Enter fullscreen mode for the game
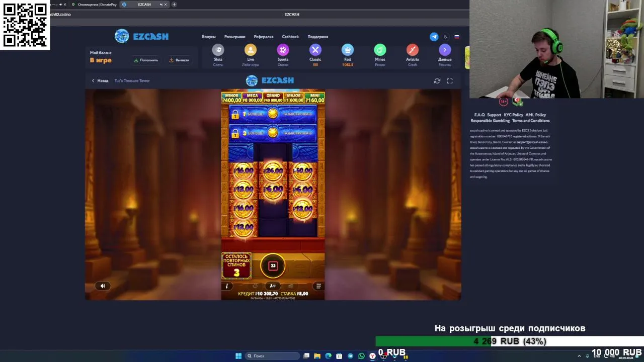Screen dimensions: 644x362 [450, 80]
